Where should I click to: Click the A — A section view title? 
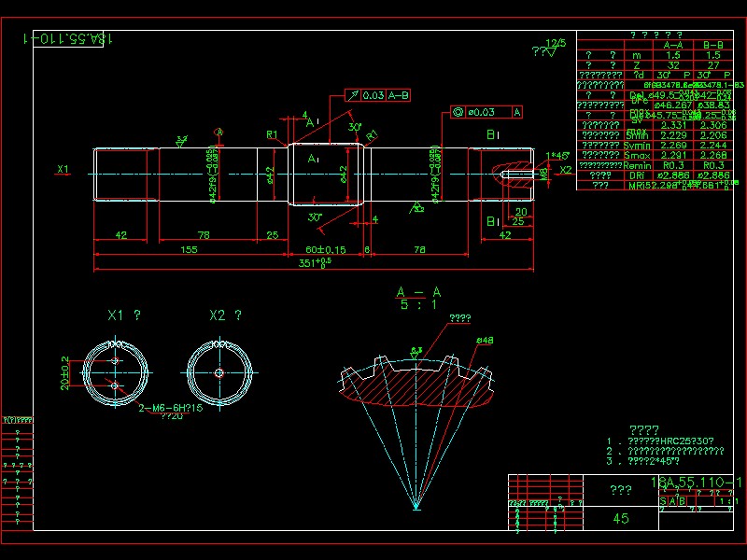click(418, 292)
